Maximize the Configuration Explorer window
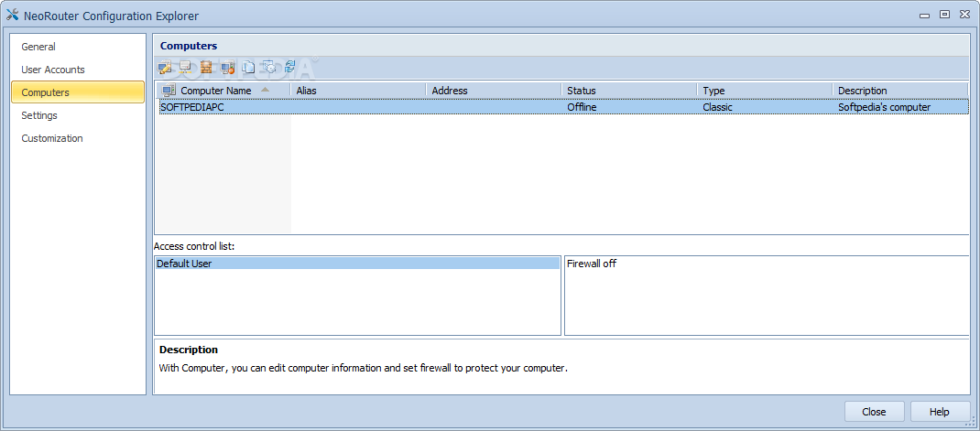Viewport: 980px width, 431px height. pyautogui.click(x=944, y=15)
